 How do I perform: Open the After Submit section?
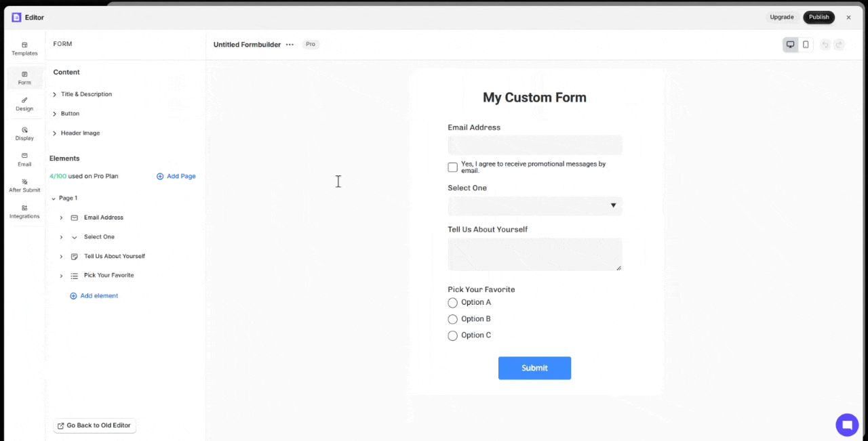[24, 186]
